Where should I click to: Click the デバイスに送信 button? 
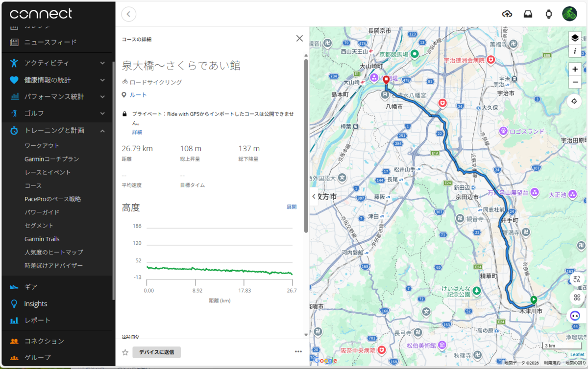pyautogui.click(x=157, y=352)
